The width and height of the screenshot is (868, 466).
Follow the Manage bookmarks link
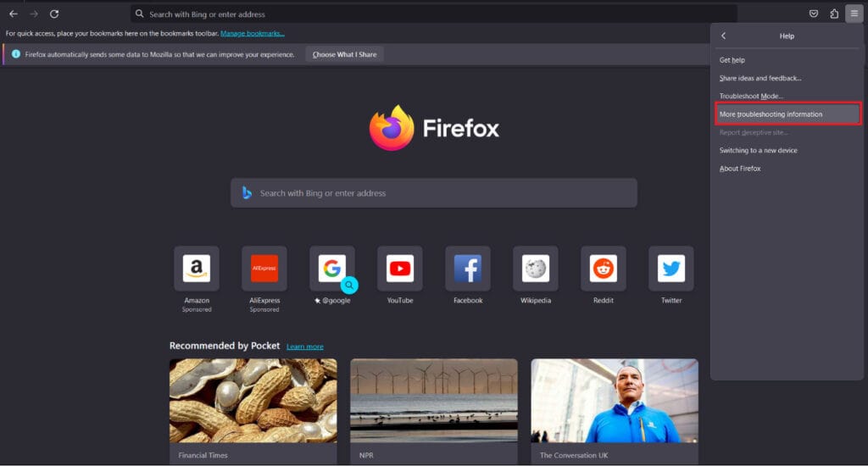tap(253, 33)
